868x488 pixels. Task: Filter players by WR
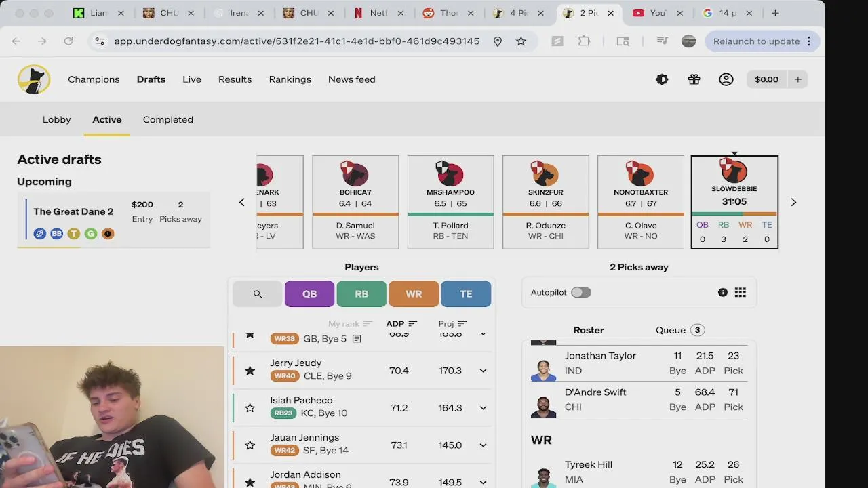(x=414, y=293)
